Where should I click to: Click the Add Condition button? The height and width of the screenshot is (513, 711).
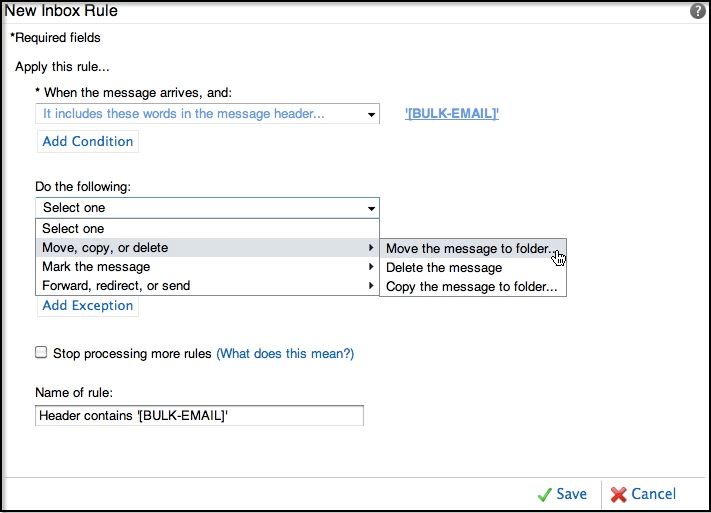(88, 142)
